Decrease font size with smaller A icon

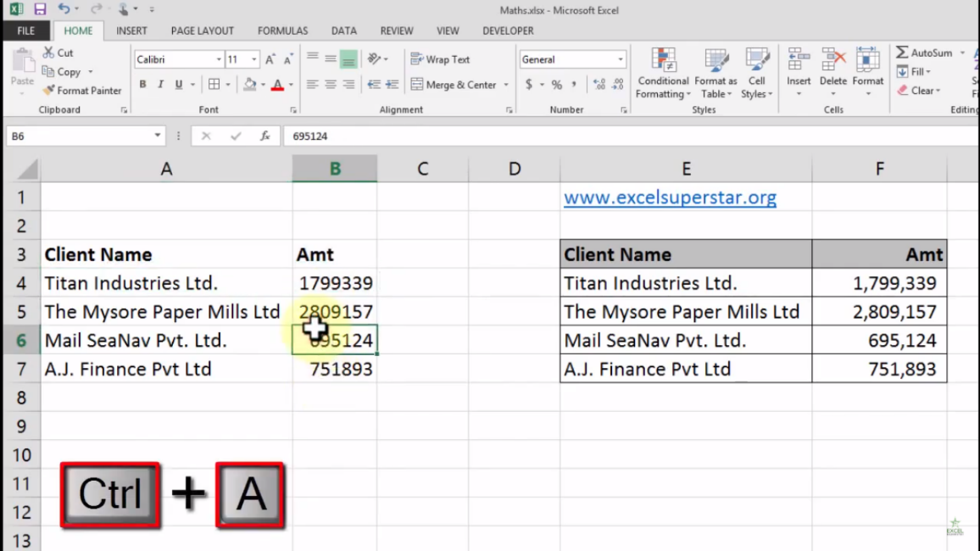point(288,59)
